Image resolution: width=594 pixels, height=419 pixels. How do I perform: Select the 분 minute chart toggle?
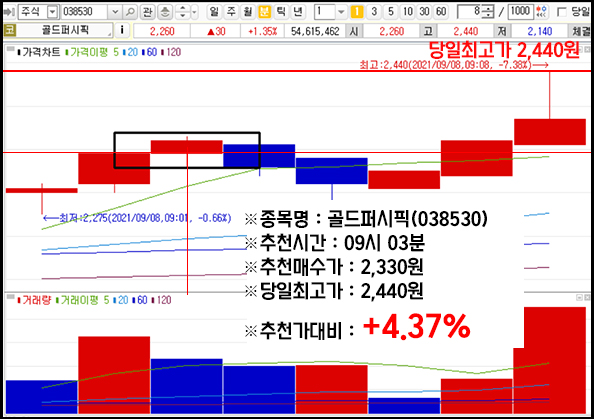(x=264, y=12)
